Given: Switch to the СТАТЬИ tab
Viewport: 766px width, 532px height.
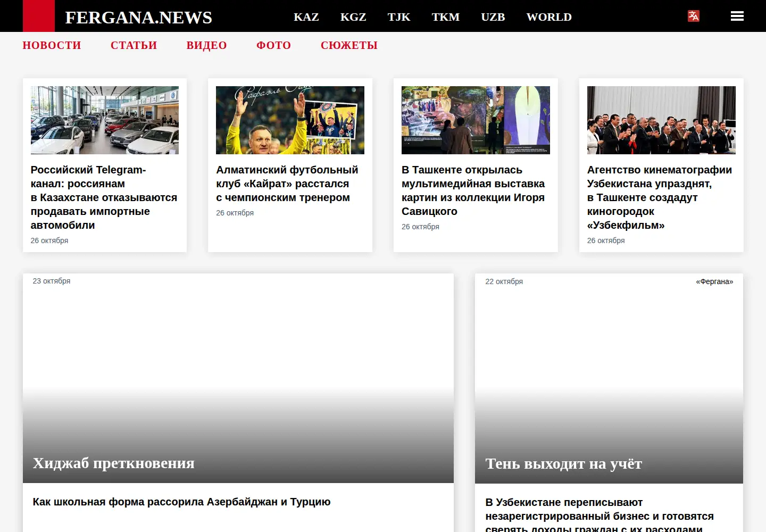Looking at the screenshot, I should [134, 46].
